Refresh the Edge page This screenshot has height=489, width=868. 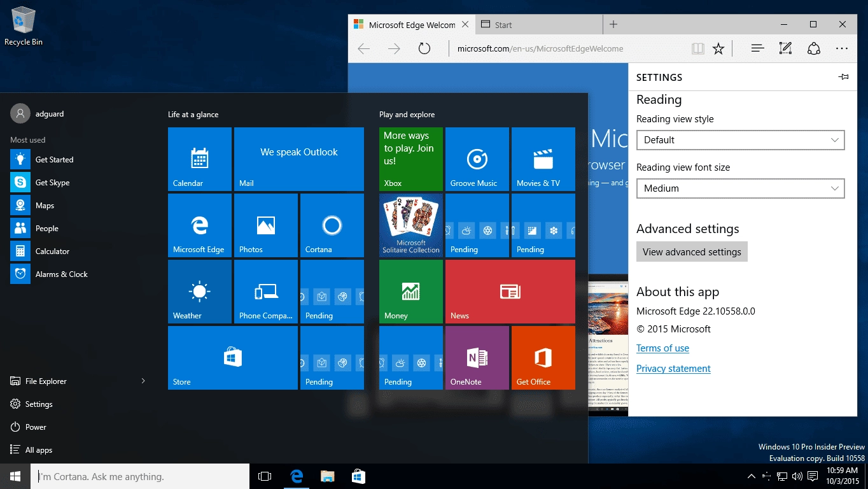tap(424, 48)
